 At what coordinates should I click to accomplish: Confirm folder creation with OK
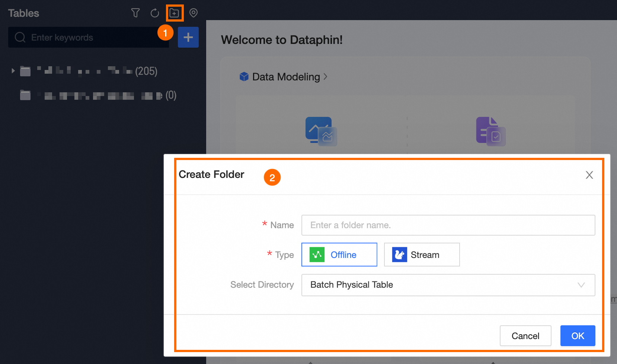[x=578, y=336]
